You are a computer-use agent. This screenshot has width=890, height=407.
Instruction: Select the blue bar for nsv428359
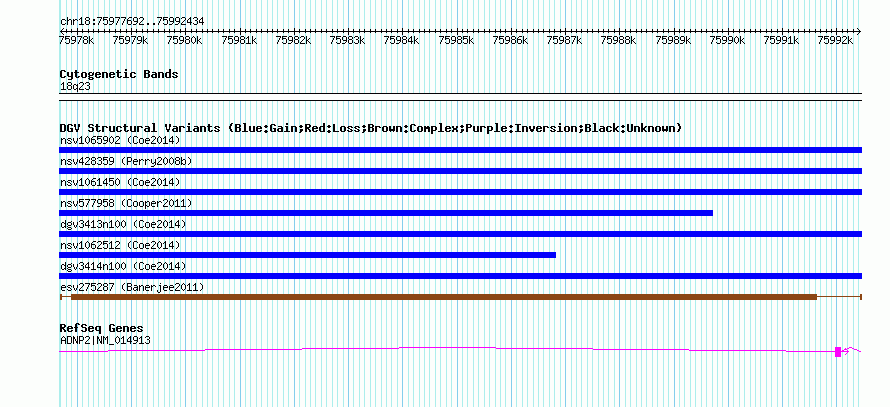tap(460, 171)
